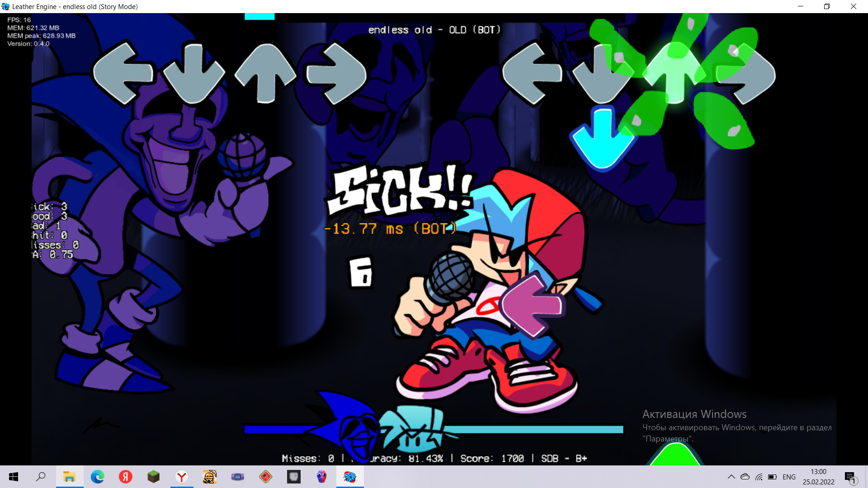Launch Microsoft Edge from the taskbar
Viewport: 868px width, 488px height.
tap(97, 477)
